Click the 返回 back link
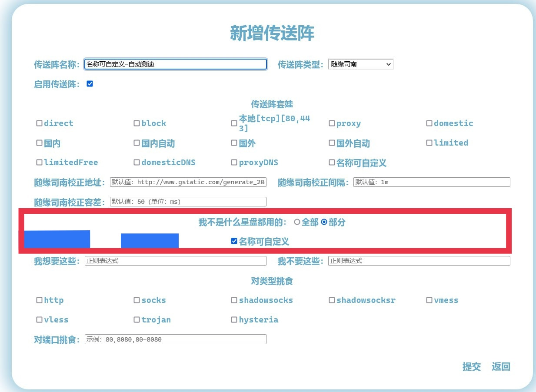Viewport: 536px width, 392px height. [501, 366]
